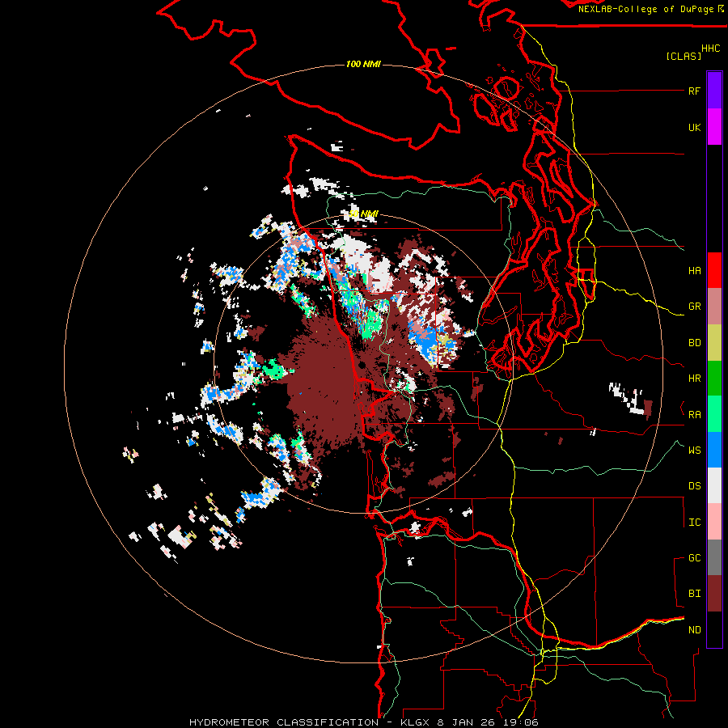Screen dimensions: 728x728
Task: Click the BI legend label
Action: (694, 594)
